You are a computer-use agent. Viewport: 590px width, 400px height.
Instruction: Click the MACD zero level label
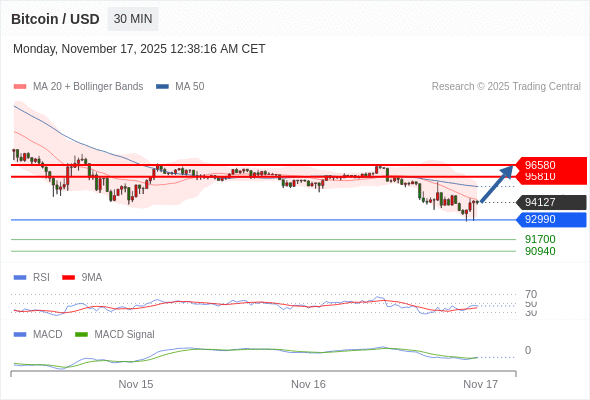pyautogui.click(x=528, y=350)
